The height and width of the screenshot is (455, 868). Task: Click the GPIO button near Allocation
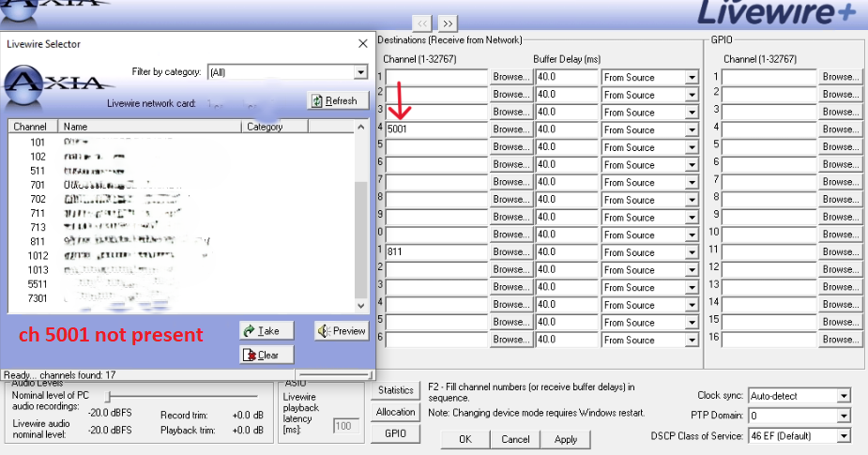coord(395,433)
